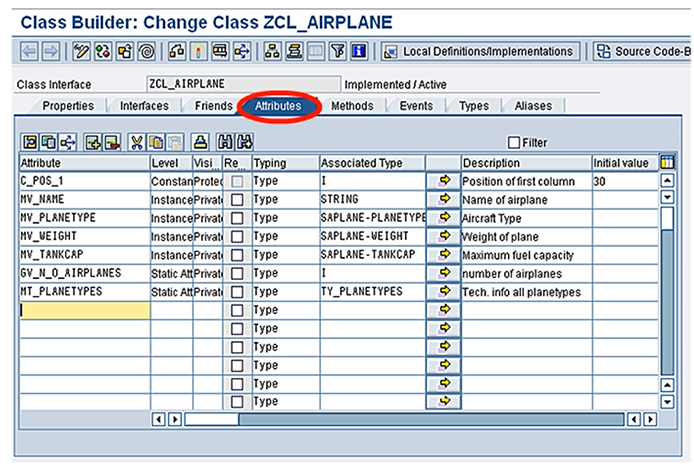Click the empty highlighted Attribute cell
This screenshot has height=467, width=694.
(x=85, y=310)
